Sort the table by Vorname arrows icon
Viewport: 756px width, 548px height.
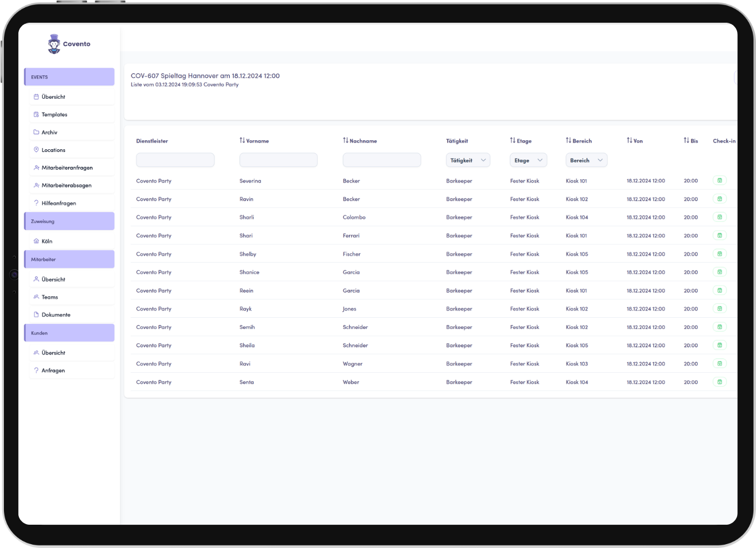point(242,140)
